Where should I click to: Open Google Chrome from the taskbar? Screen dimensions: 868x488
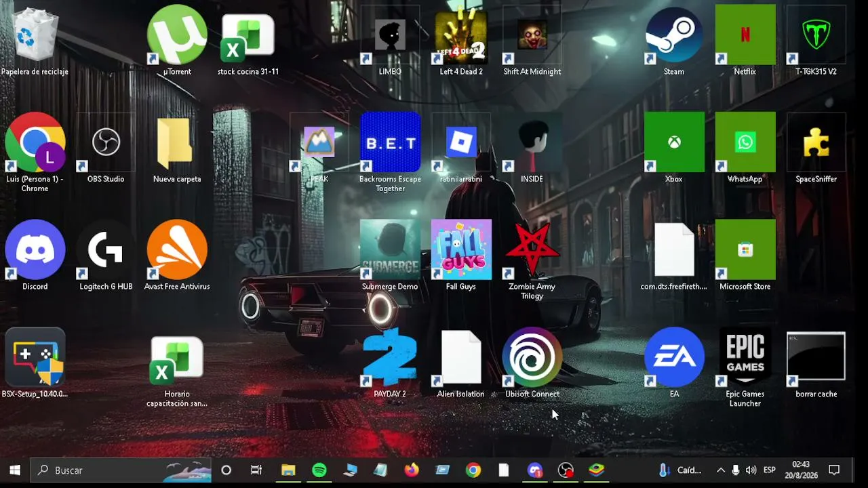(473, 470)
